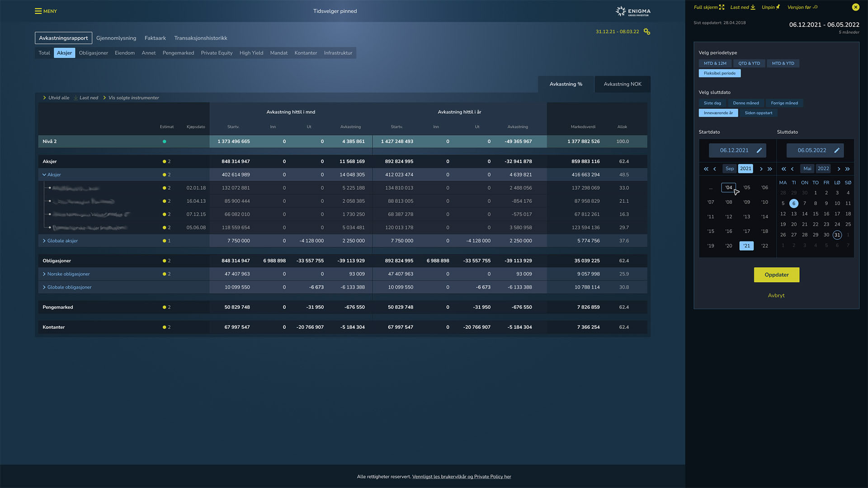Screen dimensions: 868x488
Task: Open the Avkastning NOK tab
Action: [622, 84]
